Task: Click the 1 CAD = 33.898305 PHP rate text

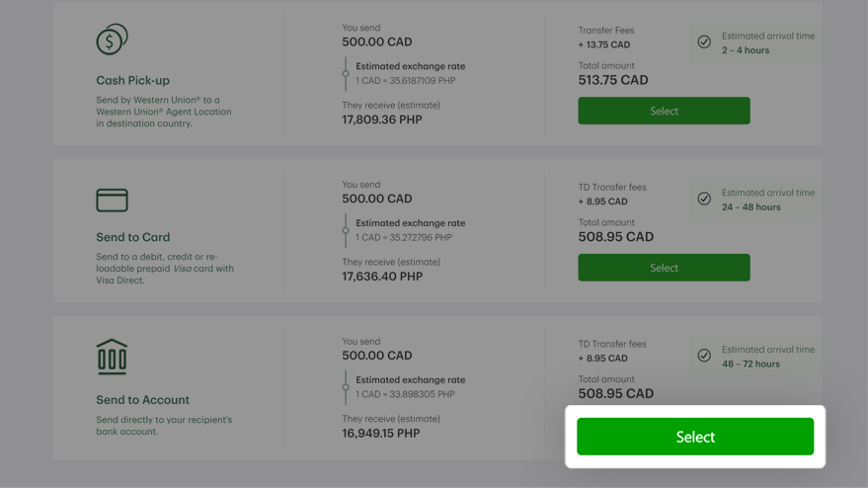Action: [x=405, y=394]
